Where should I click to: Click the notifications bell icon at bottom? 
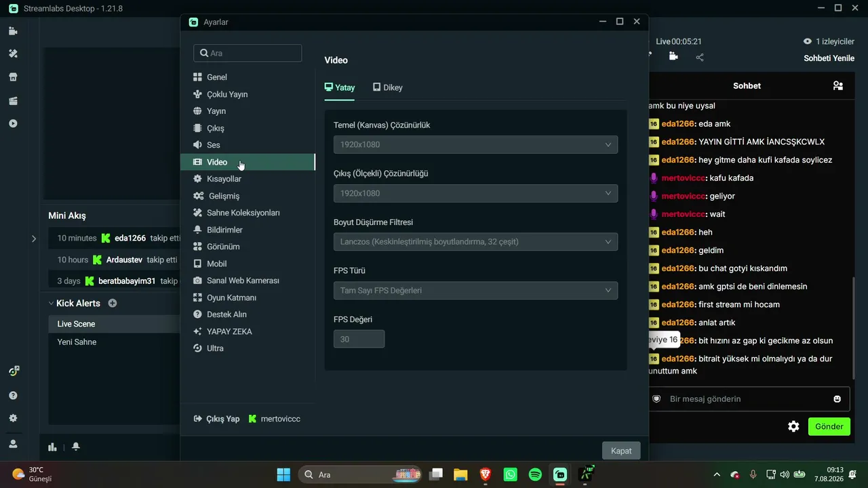[76, 446]
